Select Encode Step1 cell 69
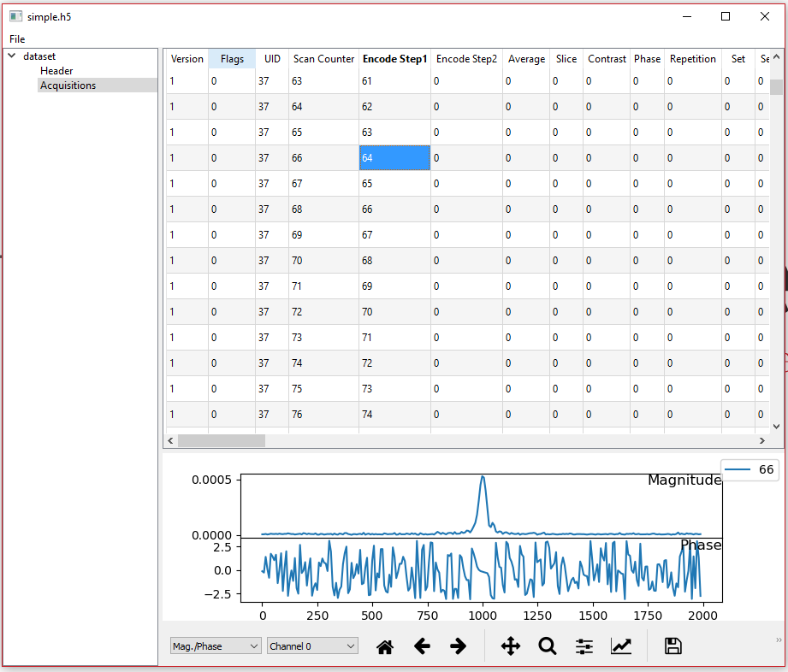 tap(394, 286)
